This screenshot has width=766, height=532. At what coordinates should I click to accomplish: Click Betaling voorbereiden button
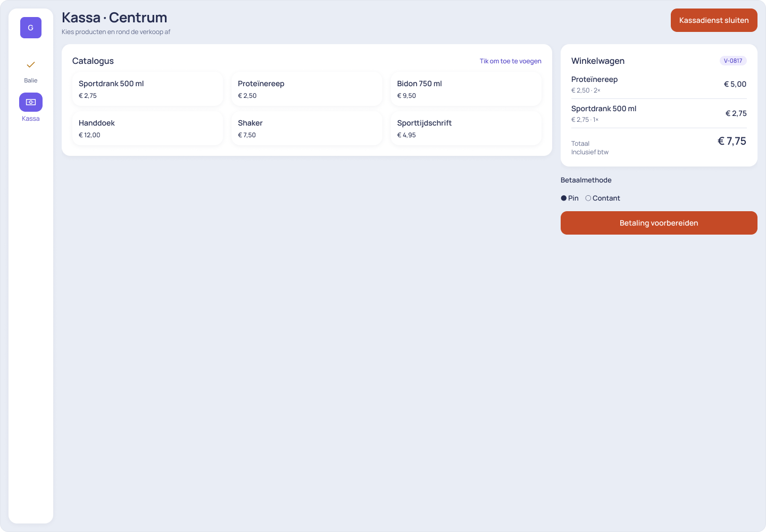[659, 223]
